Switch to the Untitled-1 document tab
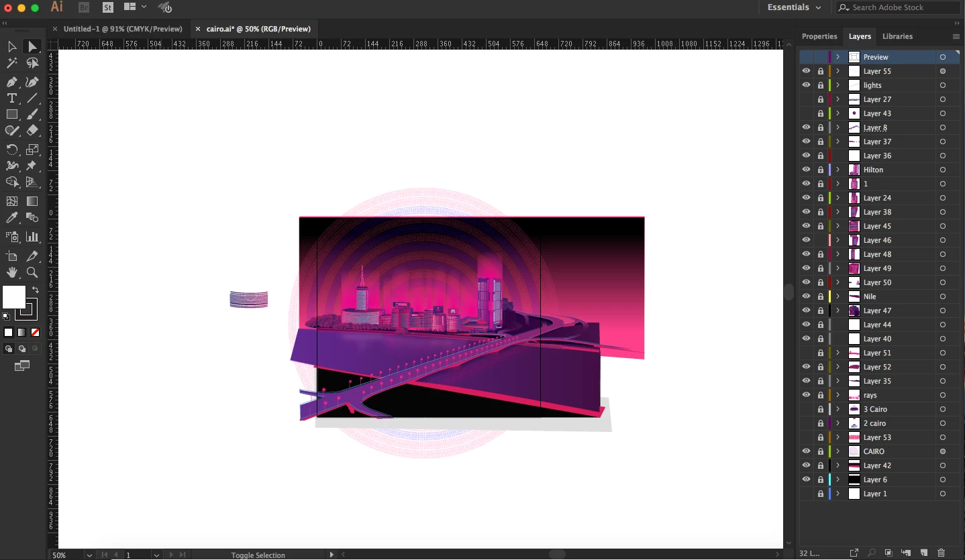This screenshot has width=965, height=560. (123, 29)
